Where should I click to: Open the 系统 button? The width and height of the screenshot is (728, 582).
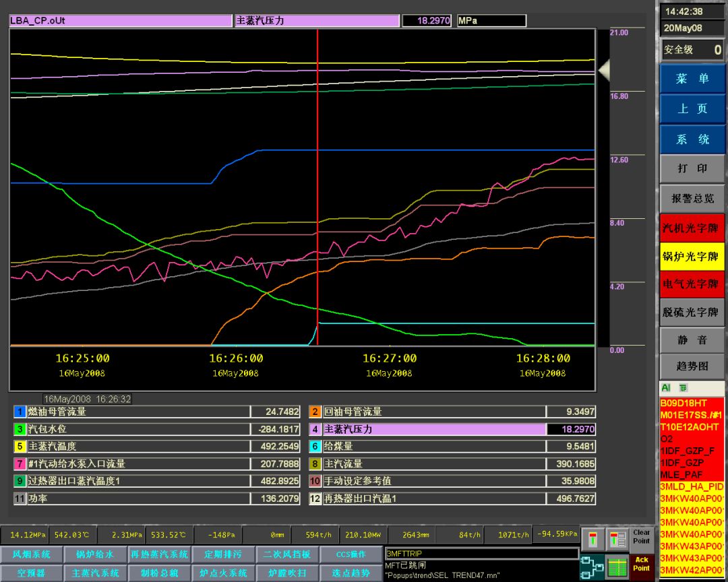692,139
